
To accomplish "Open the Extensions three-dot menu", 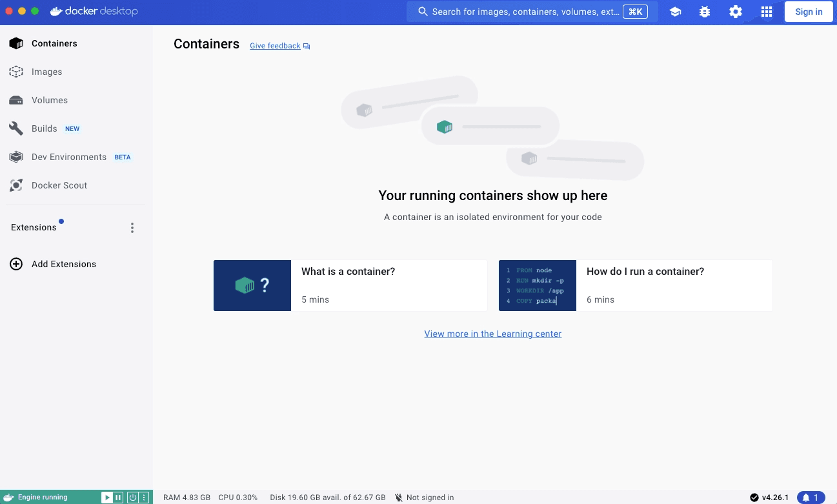I will point(132,228).
